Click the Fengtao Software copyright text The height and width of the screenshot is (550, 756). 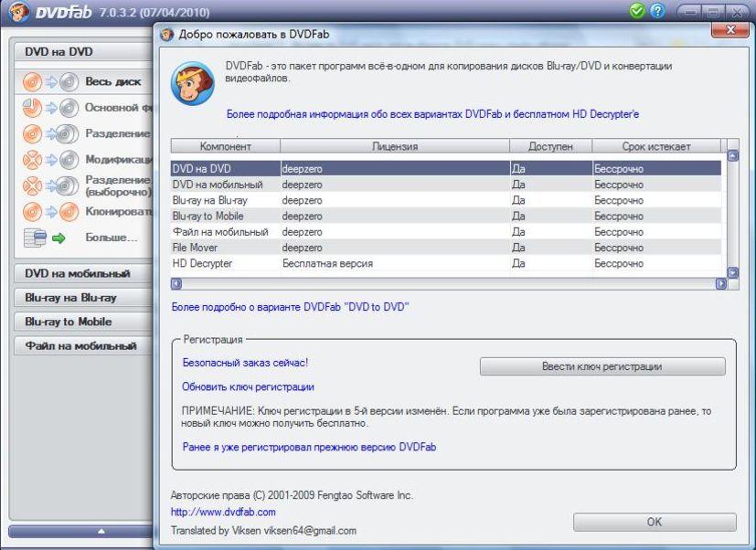pos(292,495)
